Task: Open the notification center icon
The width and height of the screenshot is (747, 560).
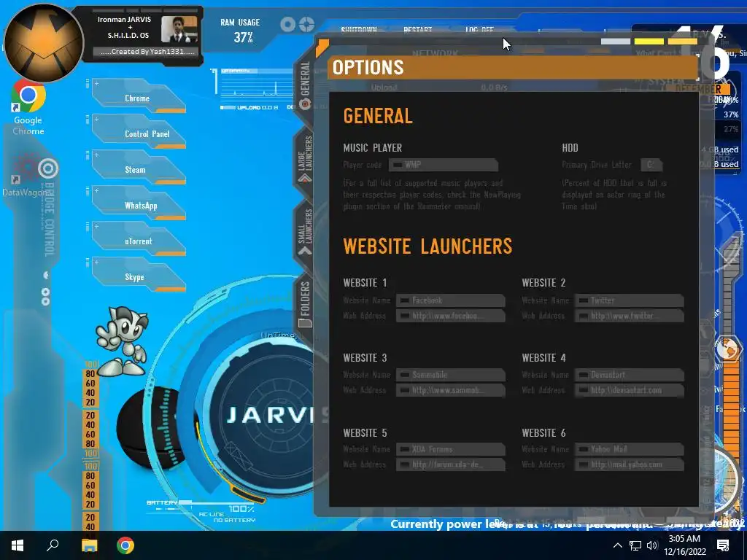Action: [x=723, y=545]
